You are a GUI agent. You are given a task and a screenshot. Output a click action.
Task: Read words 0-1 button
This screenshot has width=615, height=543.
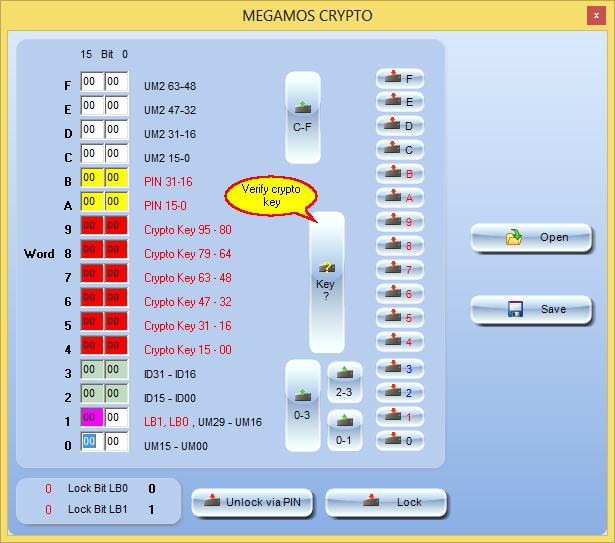(345, 430)
